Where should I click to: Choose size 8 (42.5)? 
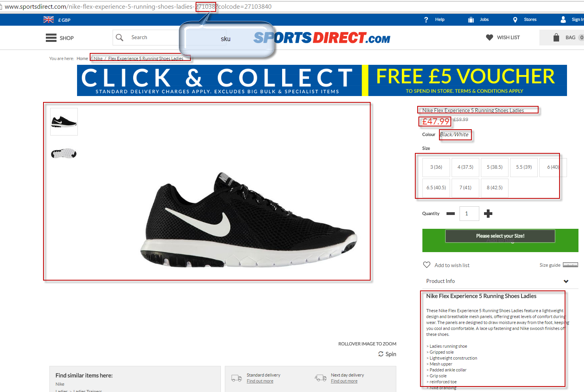click(495, 188)
